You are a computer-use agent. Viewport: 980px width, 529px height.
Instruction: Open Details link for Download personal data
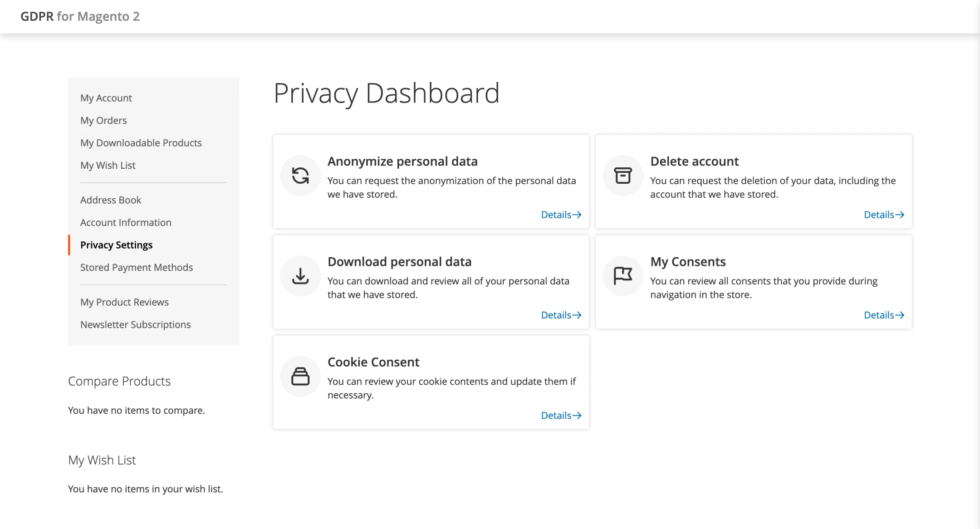[x=561, y=315]
